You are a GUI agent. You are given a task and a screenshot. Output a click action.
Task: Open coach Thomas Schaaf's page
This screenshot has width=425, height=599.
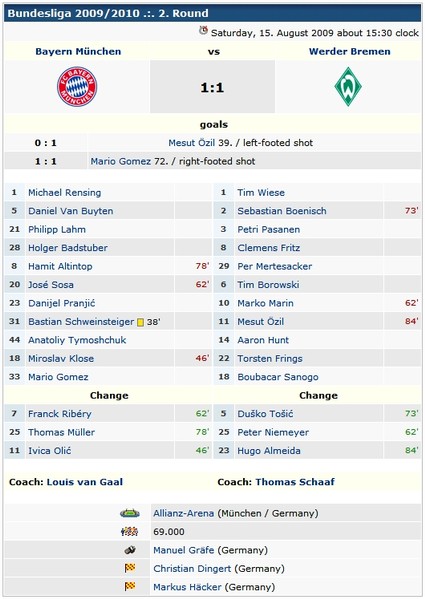click(x=295, y=482)
